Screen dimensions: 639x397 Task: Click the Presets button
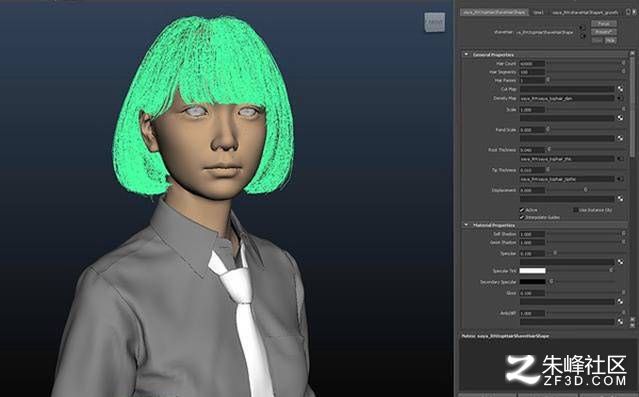pyautogui.click(x=604, y=32)
